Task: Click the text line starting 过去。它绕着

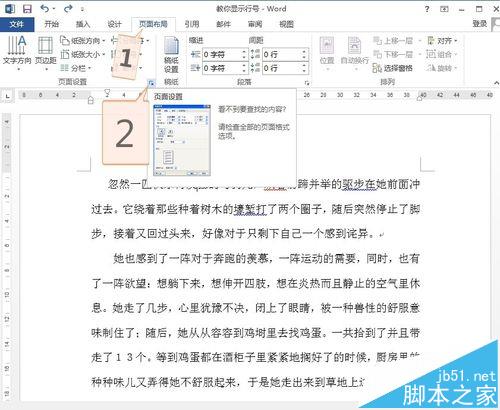Action: click(x=255, y=209)
